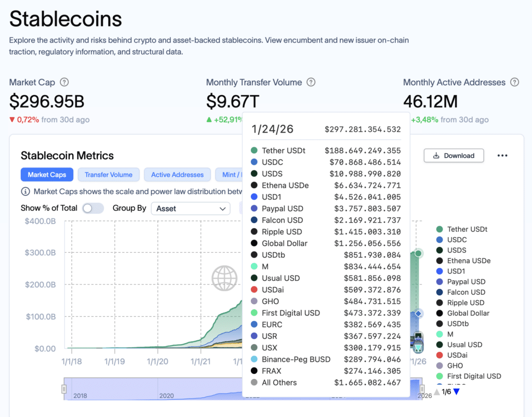Click the right handle of the range slider
Screen dimensions: 532x417
pos(422,389)
